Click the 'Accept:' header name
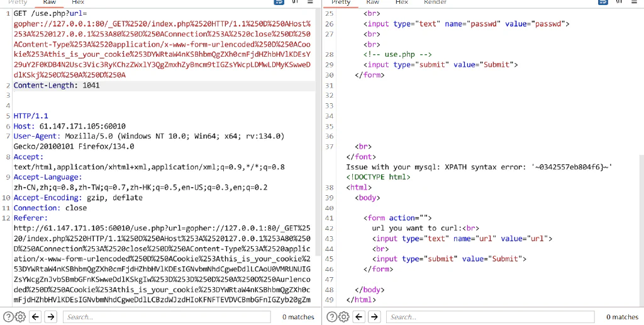The width and height of the screenshot is (644, 325). (28, 157)
